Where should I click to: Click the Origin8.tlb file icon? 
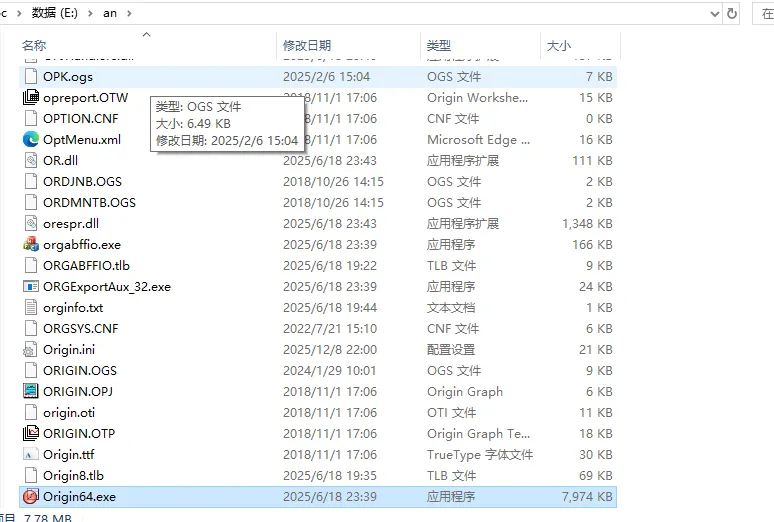pos(31,475)
